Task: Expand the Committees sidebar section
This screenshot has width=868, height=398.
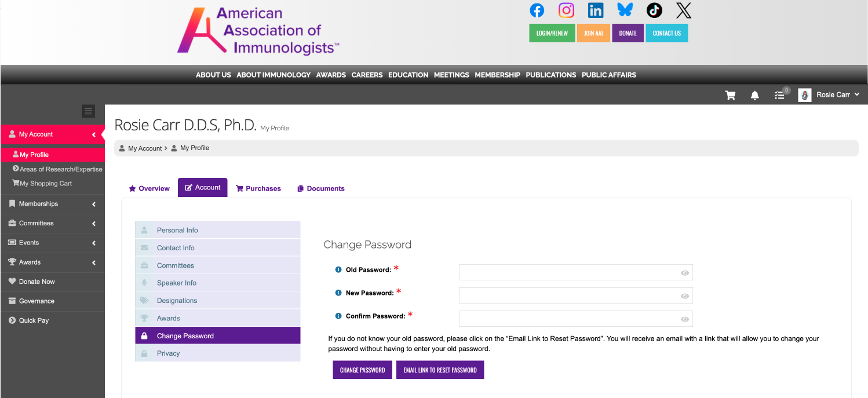Action: (52, 223)
